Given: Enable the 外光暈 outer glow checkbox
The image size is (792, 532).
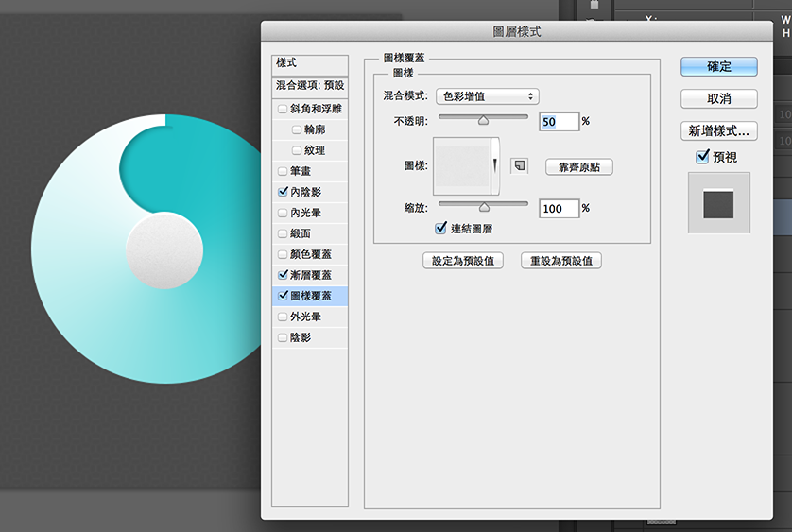Looking at the screenshot, I should click(x=283, y=317).
